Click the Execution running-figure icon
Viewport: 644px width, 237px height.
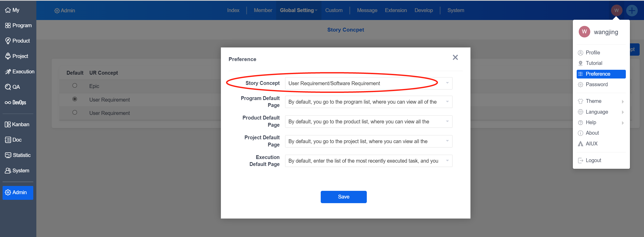pyautogui.click(x=8, y=72)
